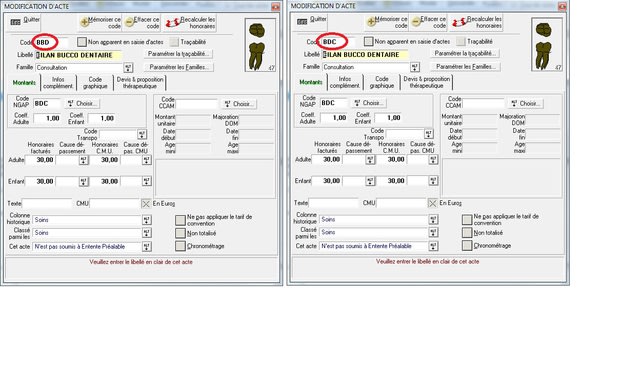Toggle En Euros X box in left dialog
This screenshot has width=640, height=386.
click(146, 204)
